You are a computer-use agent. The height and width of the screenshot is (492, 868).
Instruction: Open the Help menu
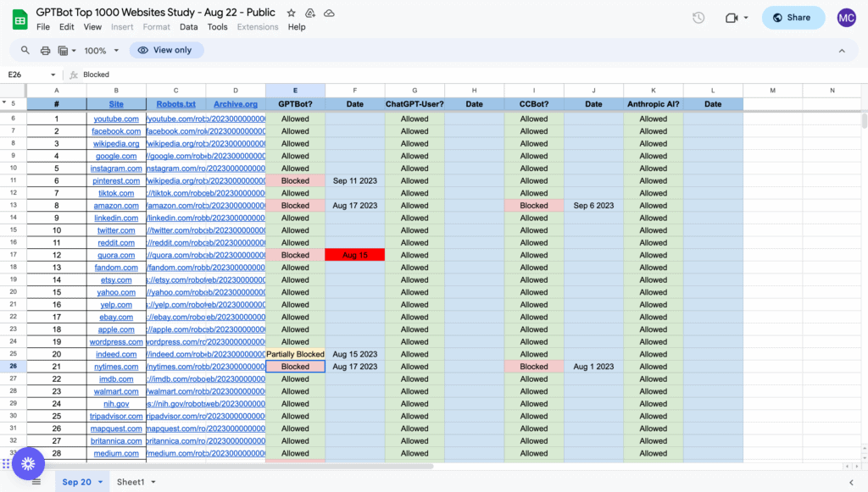[x=297, y=26]
